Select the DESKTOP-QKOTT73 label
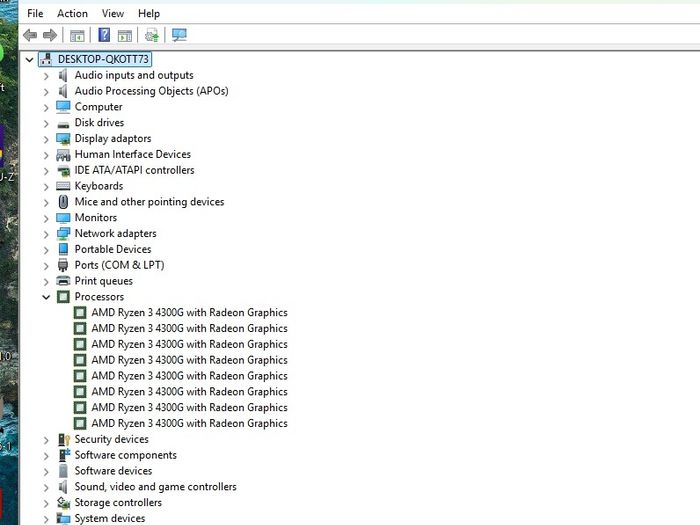The image size is (700, 525). (x=103, y=59)
